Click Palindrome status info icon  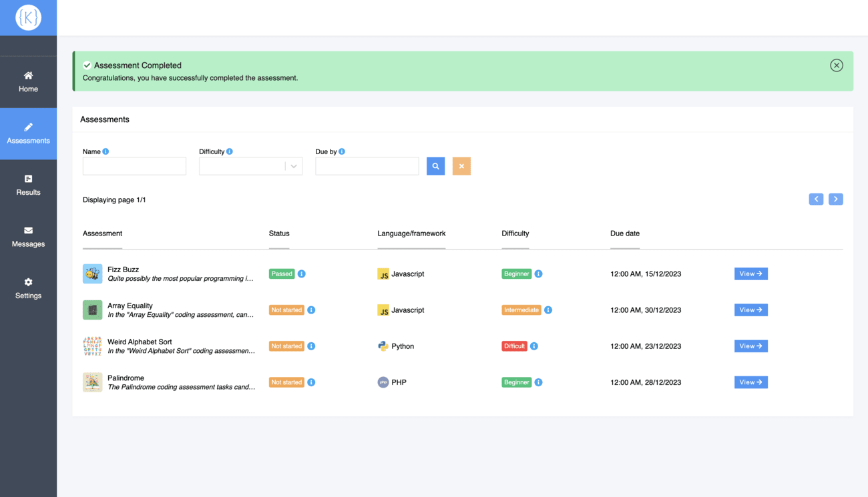pyautogui.click(x=311, y=382)
